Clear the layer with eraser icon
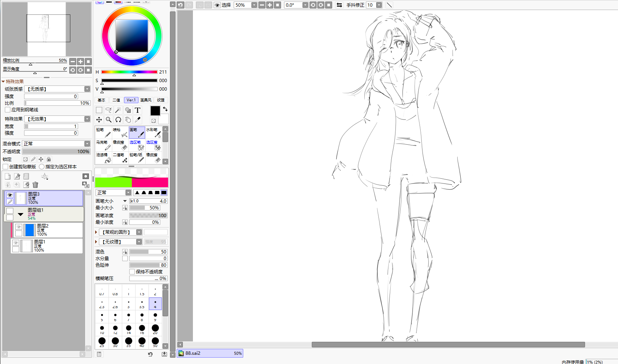The width and height of the screenshot is (618, 364). (26, 185)
